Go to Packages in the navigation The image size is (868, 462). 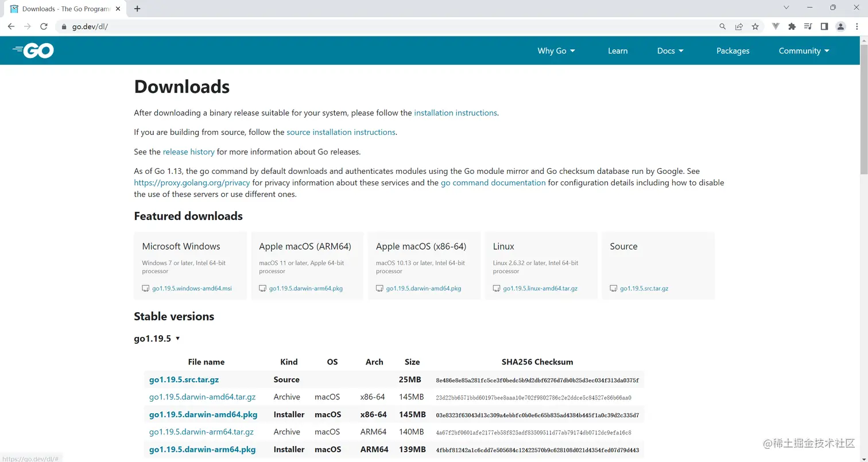point(733,51)
